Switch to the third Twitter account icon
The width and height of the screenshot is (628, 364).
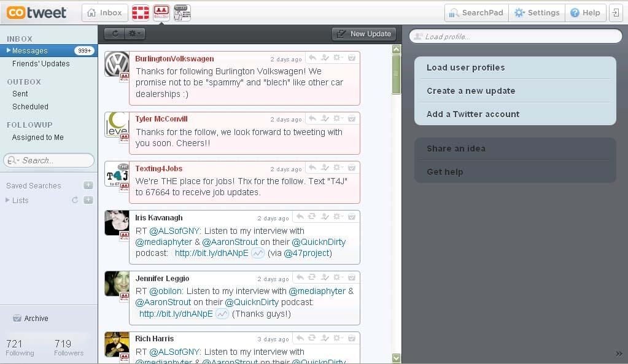click(x=182, y=13)
